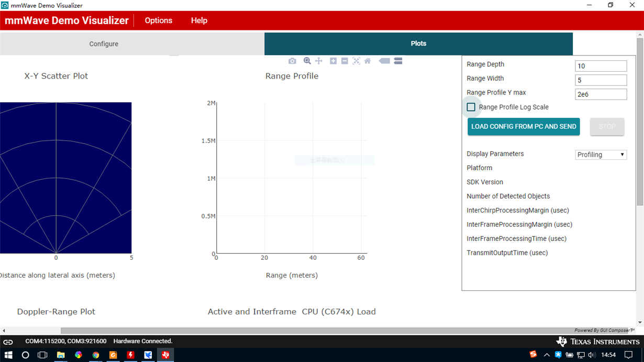Open Chrome from the taskbar
This screenshot has height=362, width=644.
96,355
